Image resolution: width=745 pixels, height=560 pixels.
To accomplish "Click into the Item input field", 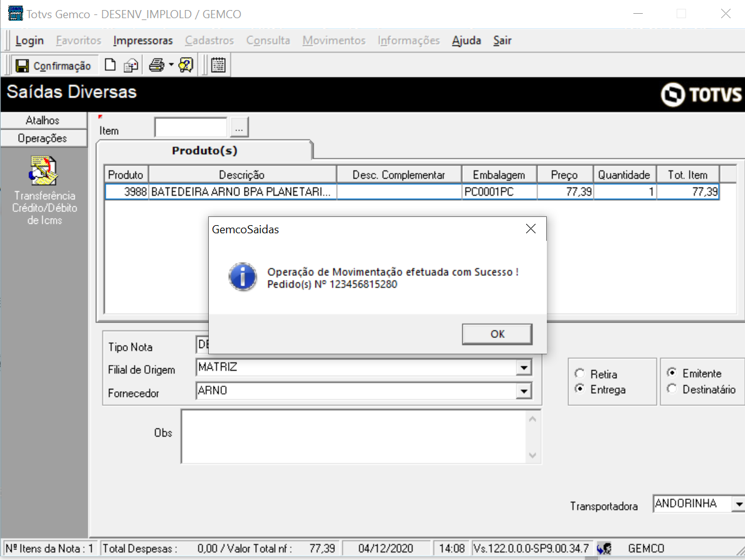I will pyautogui.click(x=191, y=127).
